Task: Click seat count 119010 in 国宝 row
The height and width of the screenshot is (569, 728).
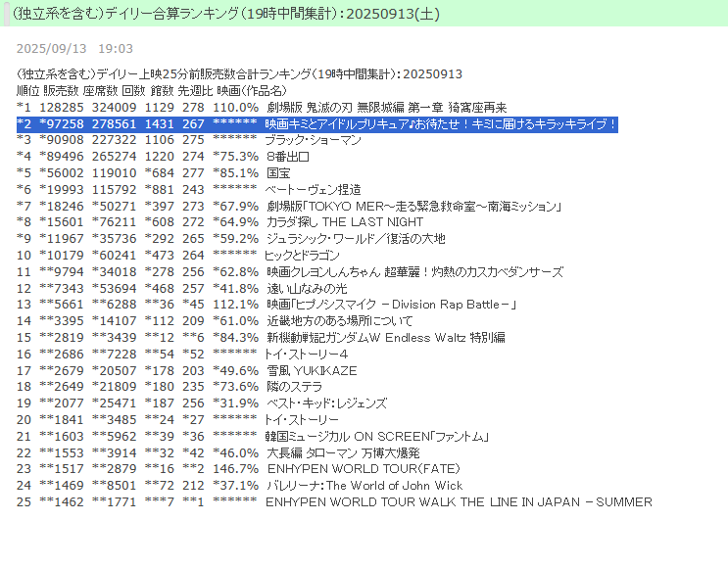Action: [115, 173]
